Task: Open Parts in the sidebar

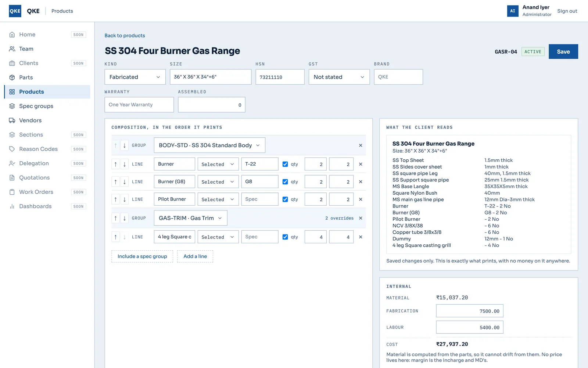Action: pyautogui.click(x=47, y=77)
